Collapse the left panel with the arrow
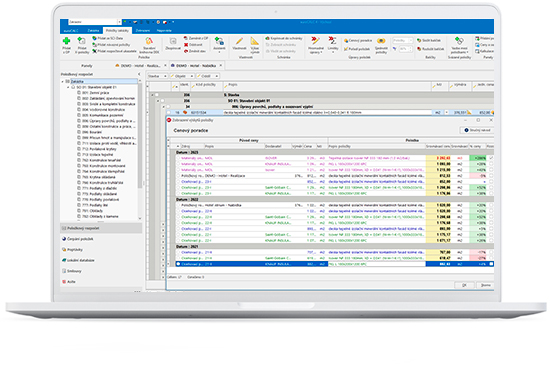The image size is (550, 382). [139, 74]
